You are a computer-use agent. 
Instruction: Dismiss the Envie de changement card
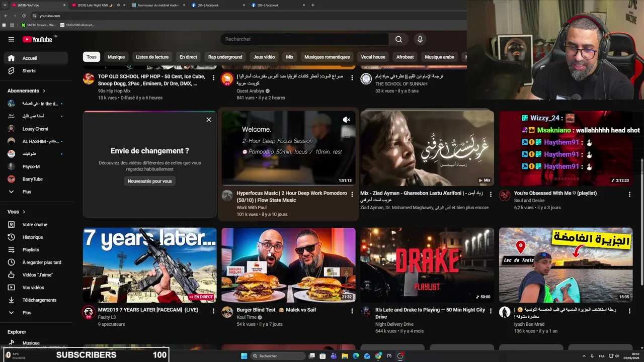(x=209, y=120)
